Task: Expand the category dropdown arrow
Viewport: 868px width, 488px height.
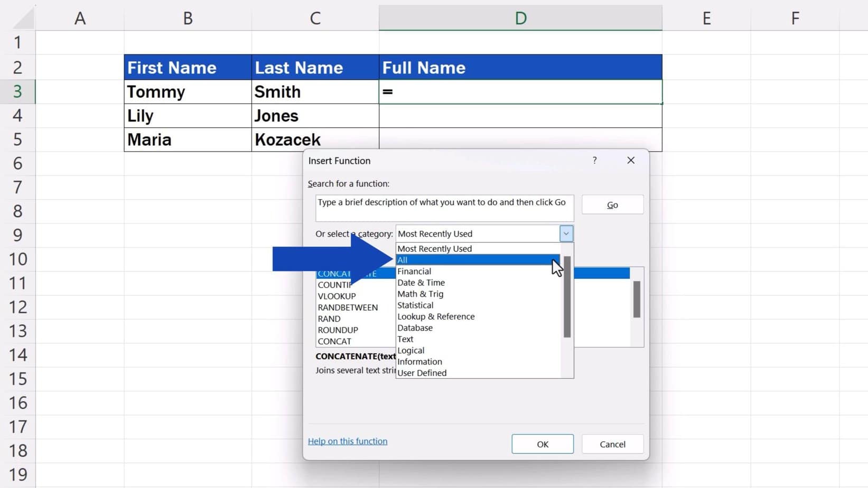Action: pyautogui.click(x=566, y=233)
